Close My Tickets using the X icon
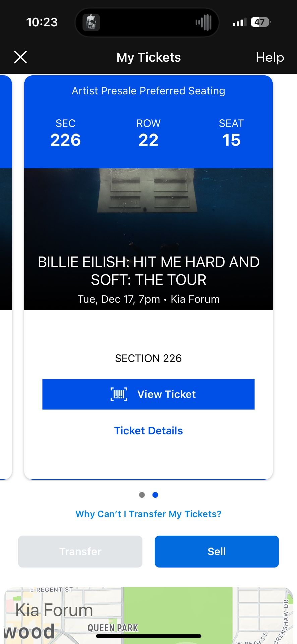 tap(20, 57)
